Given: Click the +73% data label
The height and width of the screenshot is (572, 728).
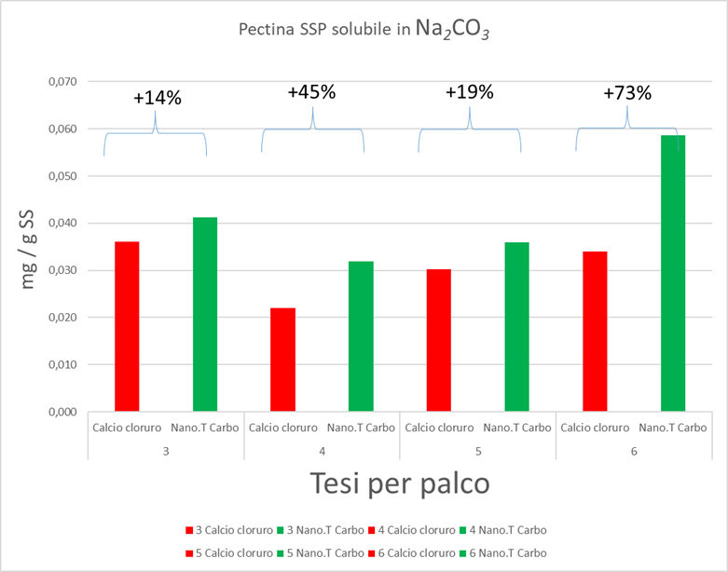Looking at the screenshot, I should tap(627, 93).
